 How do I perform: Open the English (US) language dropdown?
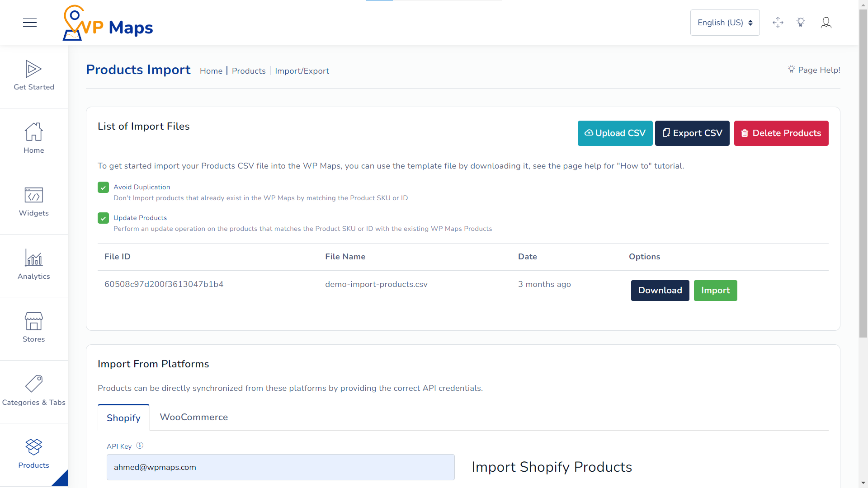[x=724, y=23]
